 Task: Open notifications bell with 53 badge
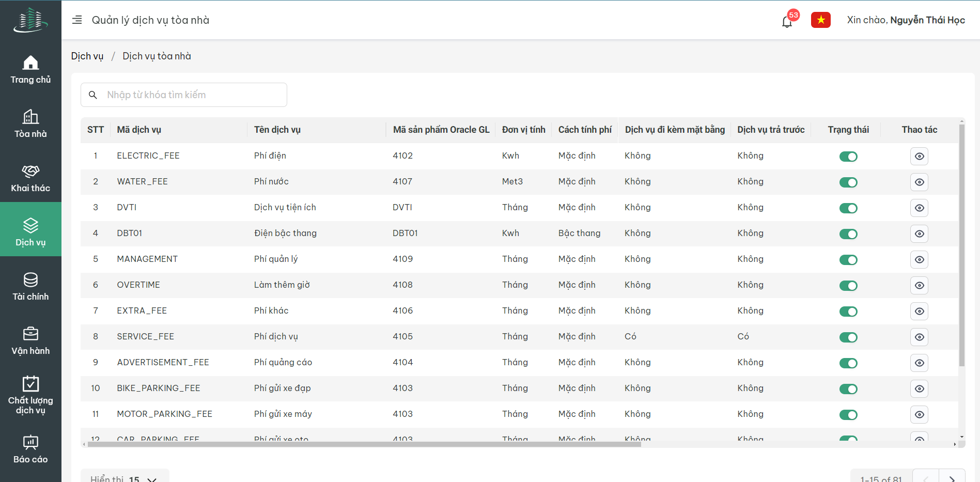787,21
